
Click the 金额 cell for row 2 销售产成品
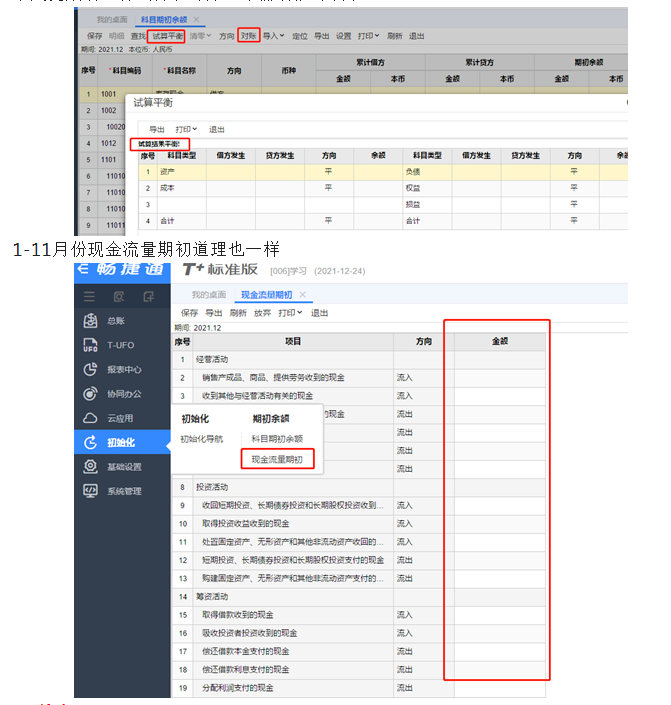[x=500, y=378]
